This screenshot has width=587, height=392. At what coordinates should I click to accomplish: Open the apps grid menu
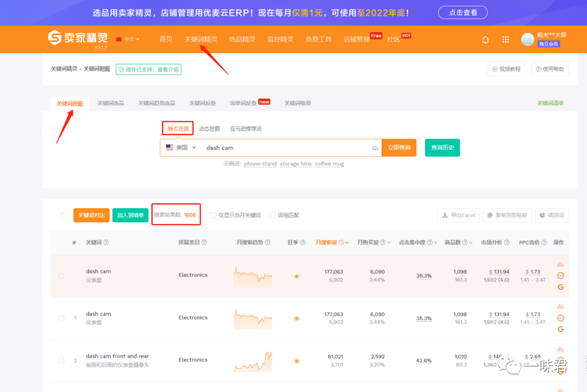[x=505, y=39]
